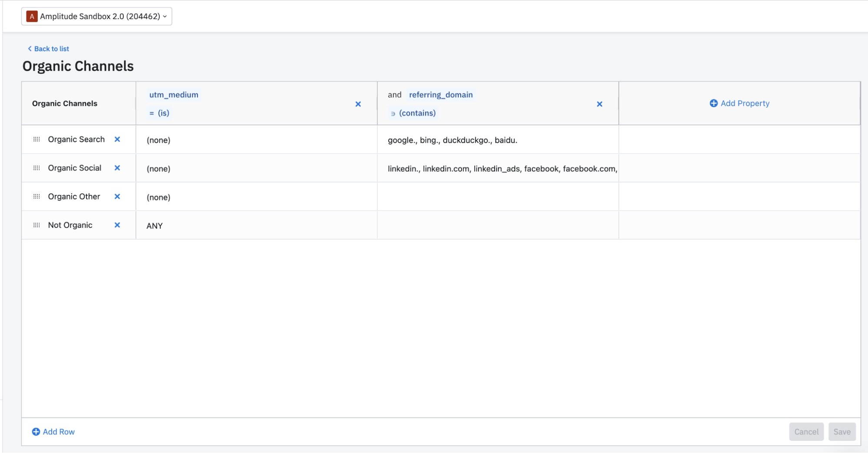Grab the Not Organic row drag handle
Screen dimensions: 868x453
coord(36,225)
